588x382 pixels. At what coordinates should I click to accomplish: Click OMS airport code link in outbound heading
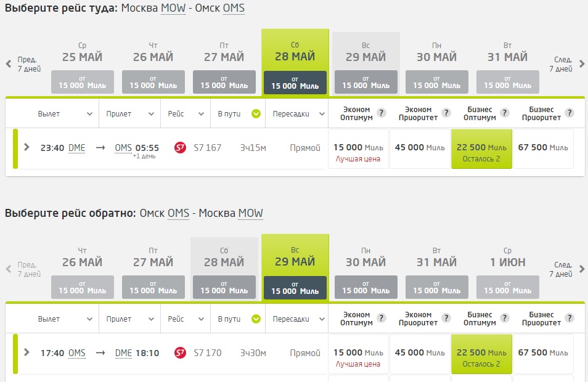[x=234, y=8]
